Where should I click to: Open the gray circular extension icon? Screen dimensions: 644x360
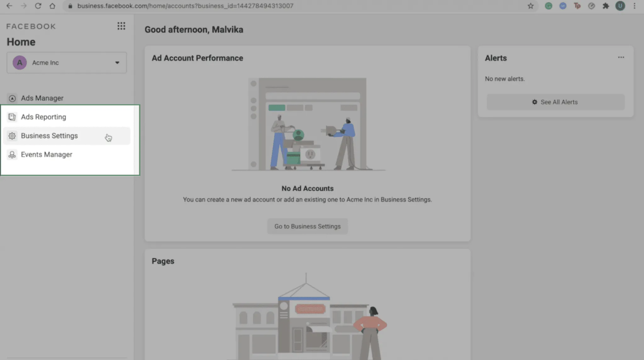pos(591,6)
